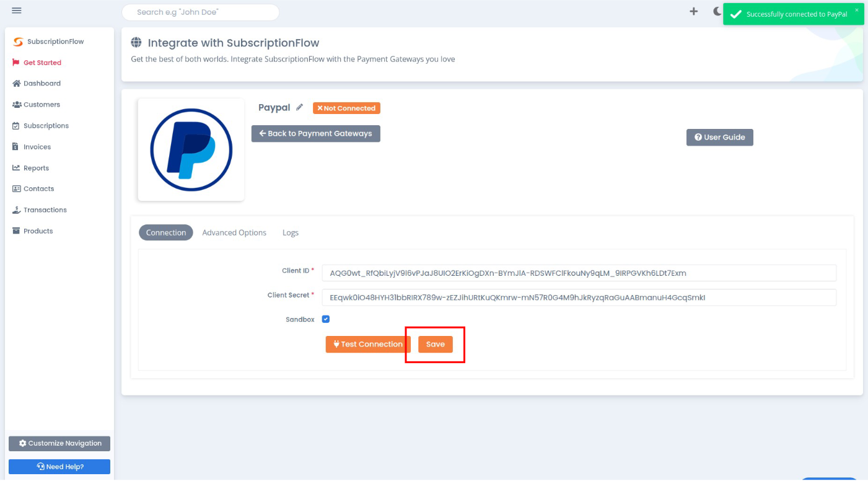Open Transactions in sidebar
Image resolution: width=868 pixels, height=481 pixels.
tap(45, 210)
